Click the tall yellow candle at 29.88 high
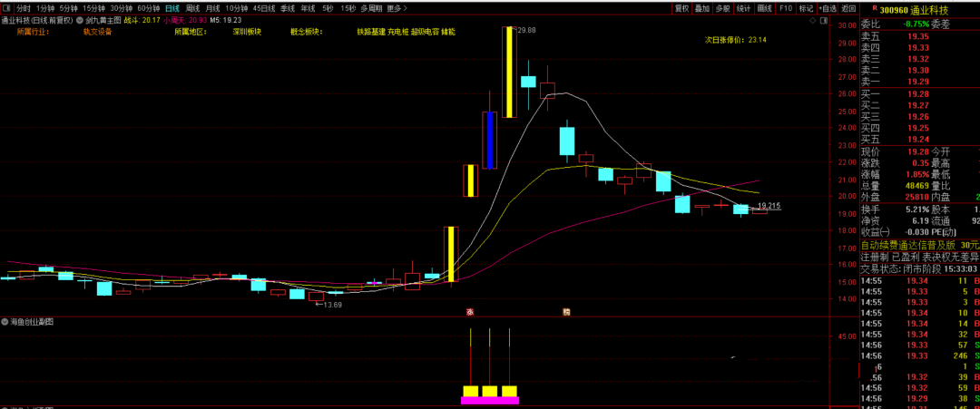 (x=510, y=73)
